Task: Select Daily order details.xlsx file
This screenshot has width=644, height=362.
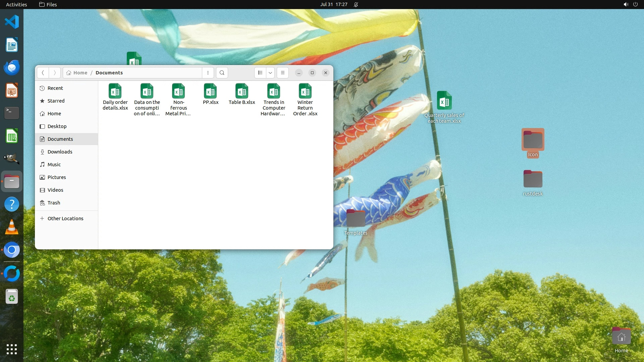Action: coord(115,97)
